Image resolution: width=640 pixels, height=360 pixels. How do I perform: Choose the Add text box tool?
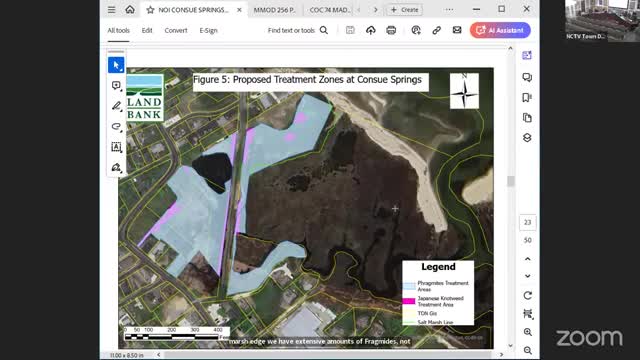pos(116,147)
